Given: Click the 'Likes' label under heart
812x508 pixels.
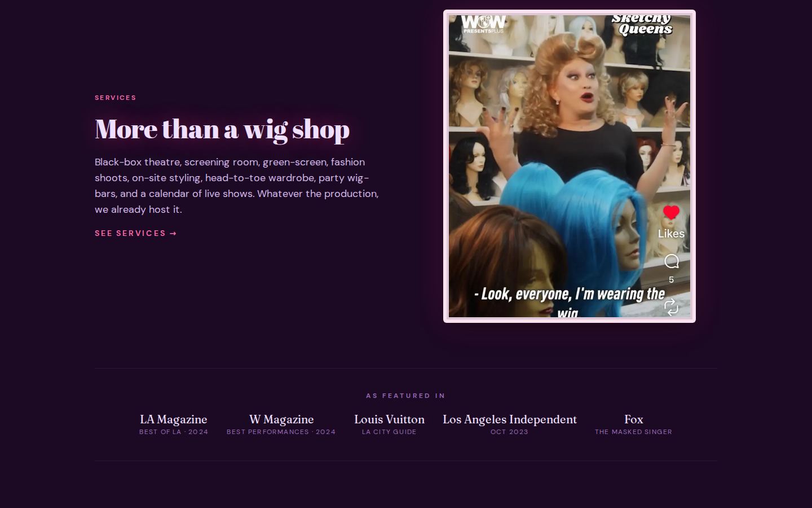Looking at the screenshot, I should (671, 234).
